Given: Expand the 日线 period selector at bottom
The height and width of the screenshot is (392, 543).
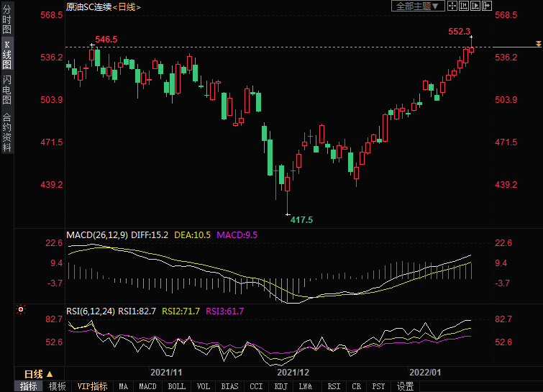Looking at the screenshot, I should tap(39, 374).
